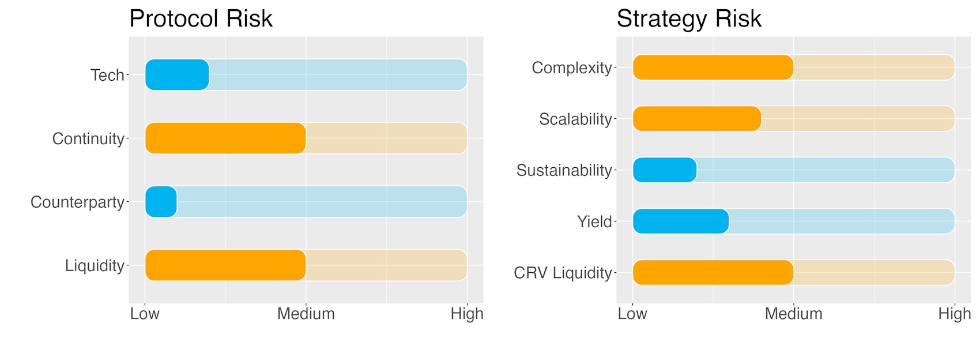
Task: Click the blue Sustainability risk bar
Action: pos(665,170)
